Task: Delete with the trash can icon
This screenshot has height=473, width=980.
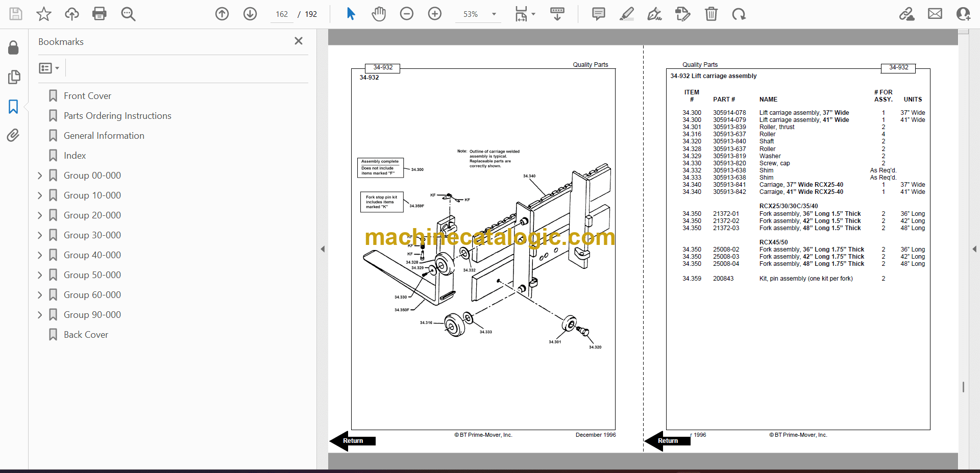Action: click(711, 14)
